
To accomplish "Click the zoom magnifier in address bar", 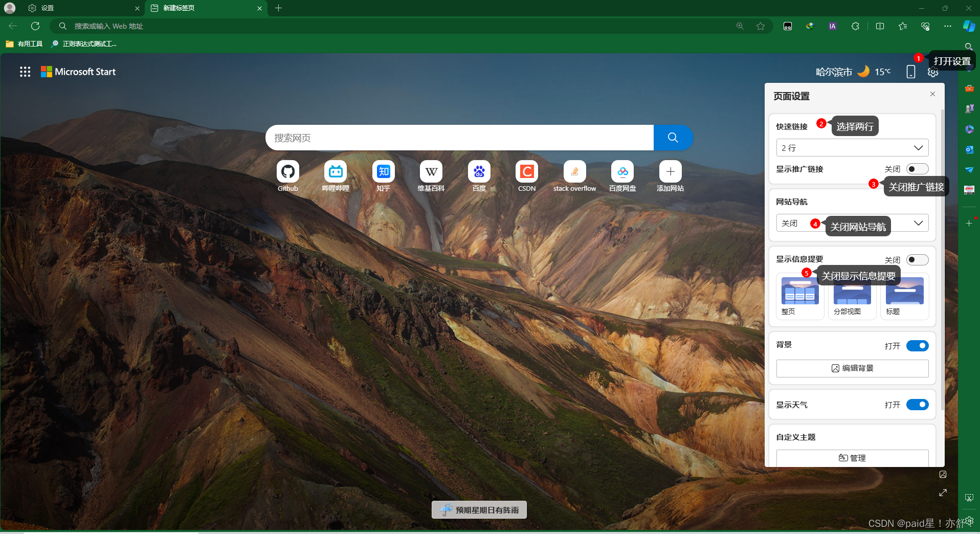I will click(740, 26).
